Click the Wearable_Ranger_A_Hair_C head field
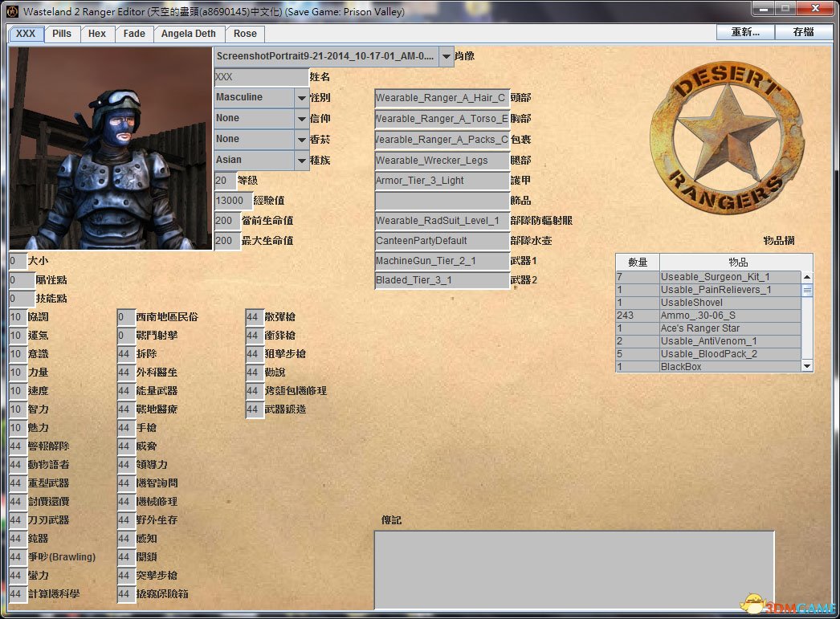Screen dimensions: 840x619 tap(442, 98)
